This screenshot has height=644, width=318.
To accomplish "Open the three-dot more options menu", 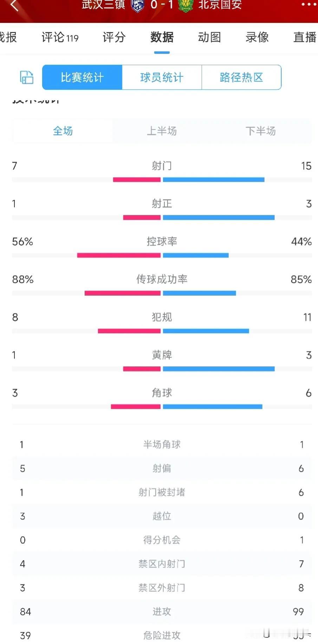I will coord(309,4).
